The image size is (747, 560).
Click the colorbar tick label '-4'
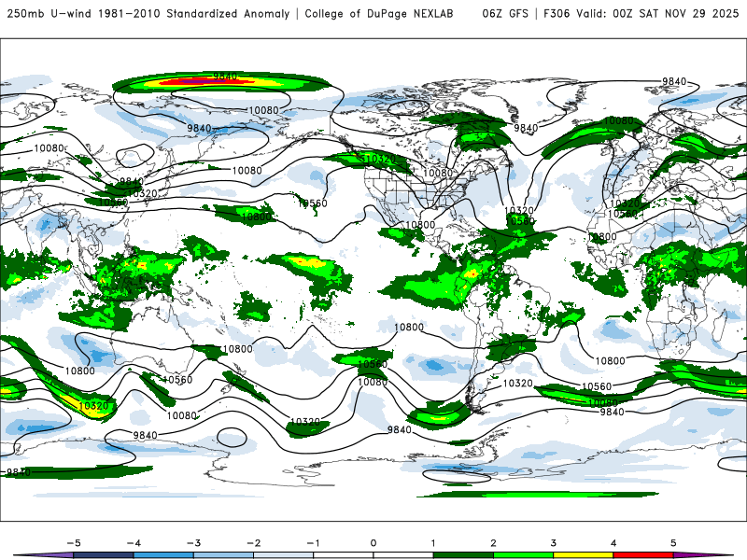(134, 543)
